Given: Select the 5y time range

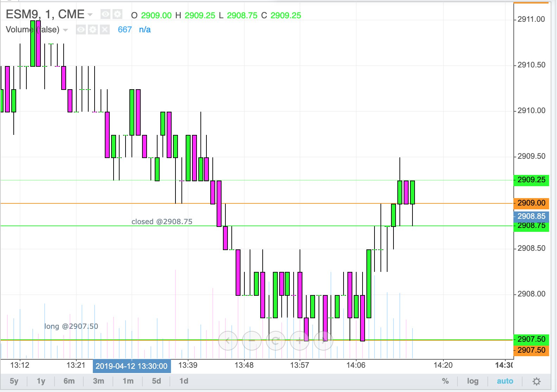Looking at the screenshot, I should [x=14, y=381].
